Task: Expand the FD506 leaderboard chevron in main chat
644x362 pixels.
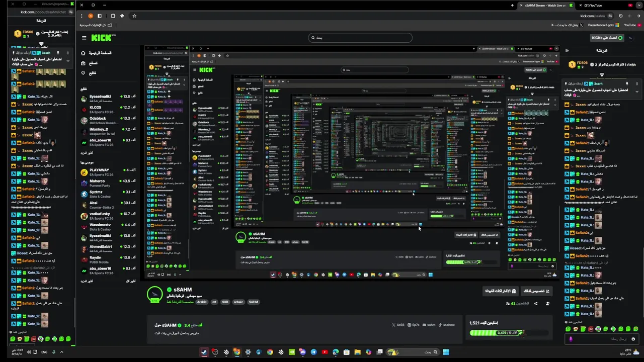Action: (602, 75)
